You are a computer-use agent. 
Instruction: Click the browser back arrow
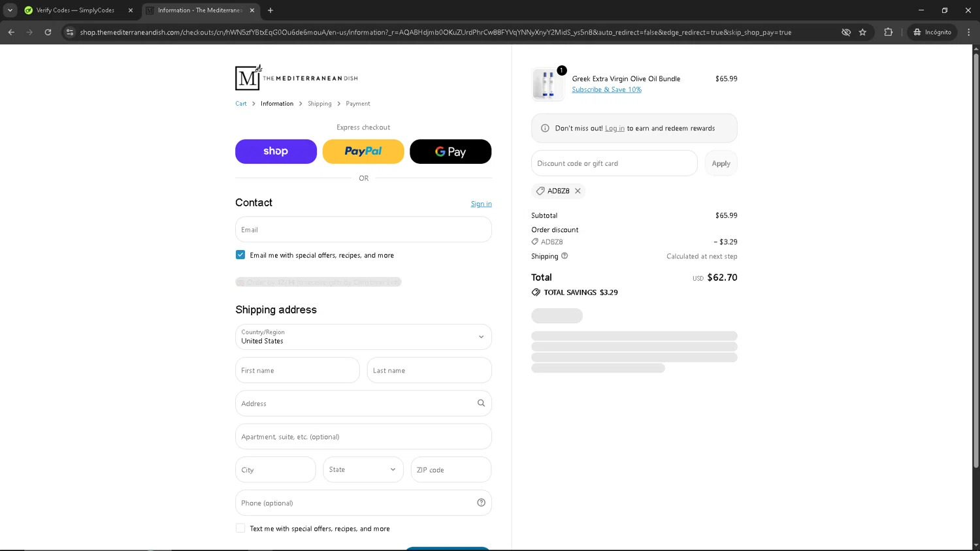tap(11, 32)
